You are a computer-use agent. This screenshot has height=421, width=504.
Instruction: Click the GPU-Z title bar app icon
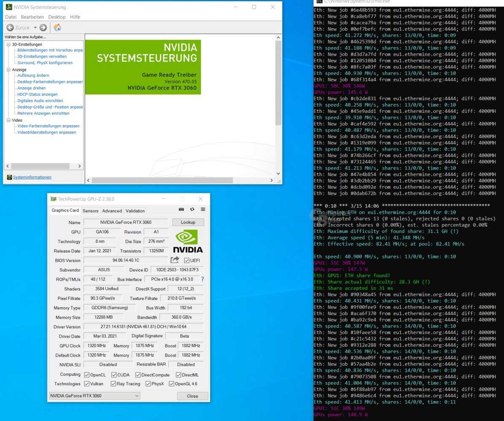coord(54,199)
